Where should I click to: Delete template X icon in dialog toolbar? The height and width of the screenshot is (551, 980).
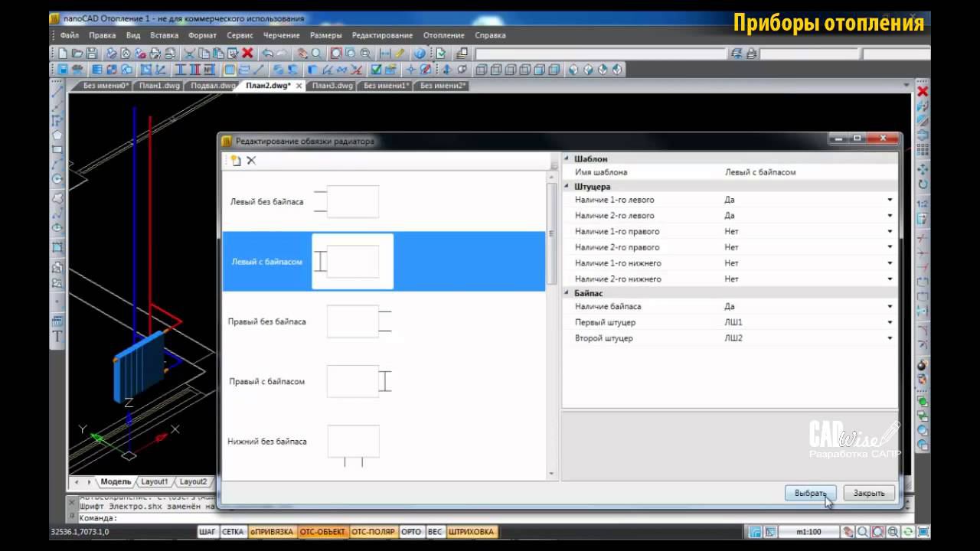pyautogui.click(x=251, y=161)
